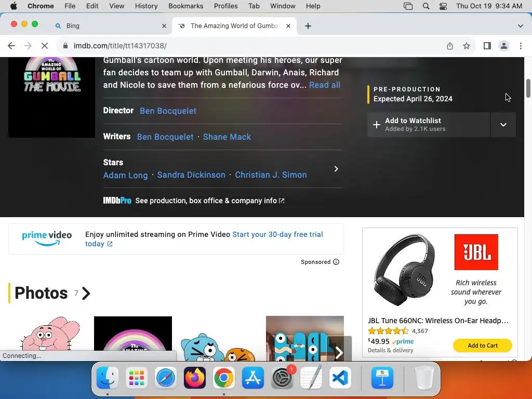Open tab search chevron at top right
The image size is (532, 399).
point(521,26)
